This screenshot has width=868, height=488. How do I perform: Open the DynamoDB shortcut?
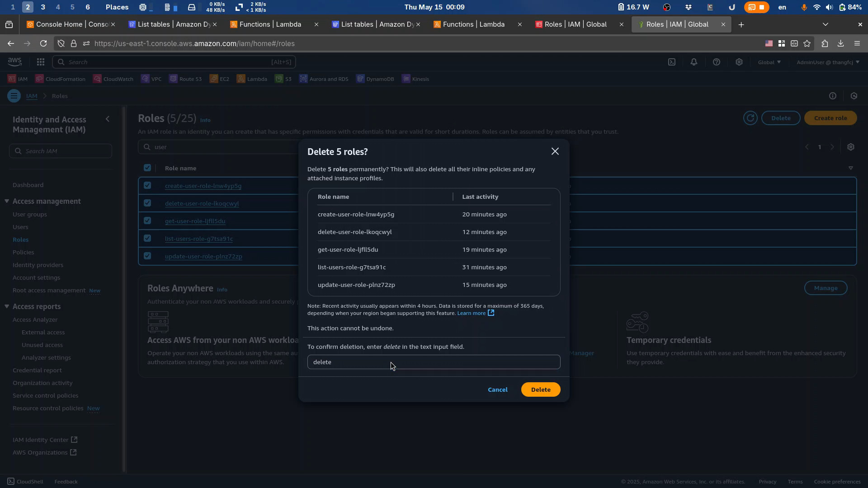point(375,79)
